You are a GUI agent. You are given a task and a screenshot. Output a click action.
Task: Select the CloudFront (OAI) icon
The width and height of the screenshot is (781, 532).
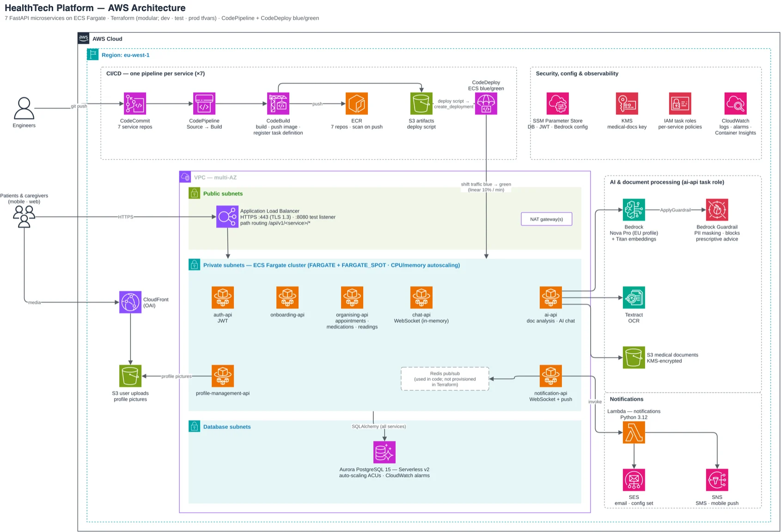[x=130, y=302]
